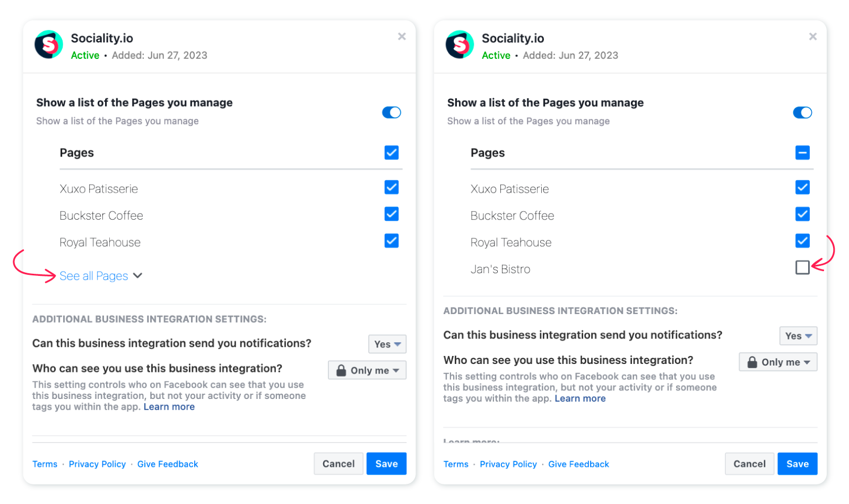Click 'Added: Jun 27, 2023' in right dialog
Image resolution: width=849 pixels, height=504 pixels.
tap(570, 55)
